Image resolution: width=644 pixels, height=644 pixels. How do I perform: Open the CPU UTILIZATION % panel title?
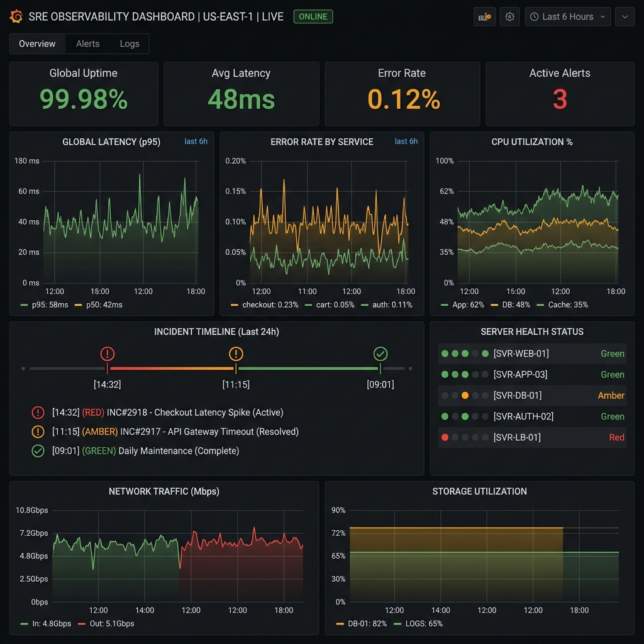click(x=532, y=142)
